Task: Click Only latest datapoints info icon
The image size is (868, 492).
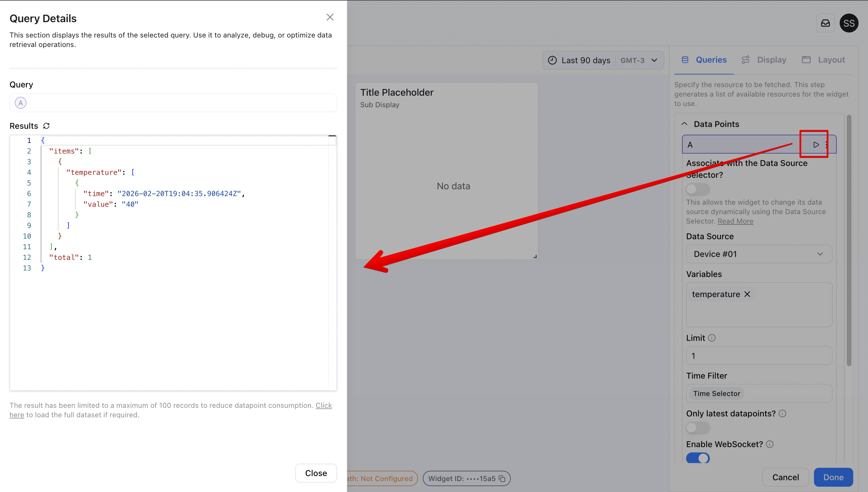Action: (783, 414)
